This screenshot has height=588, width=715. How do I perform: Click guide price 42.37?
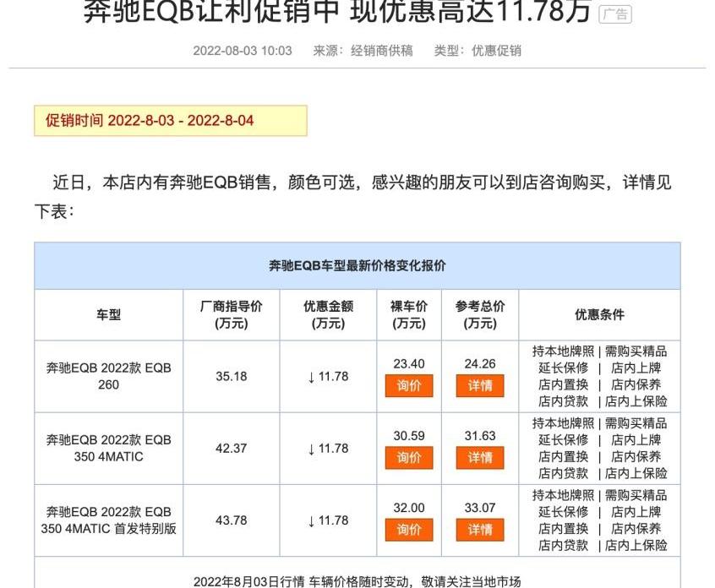click(x=232, y=449)
